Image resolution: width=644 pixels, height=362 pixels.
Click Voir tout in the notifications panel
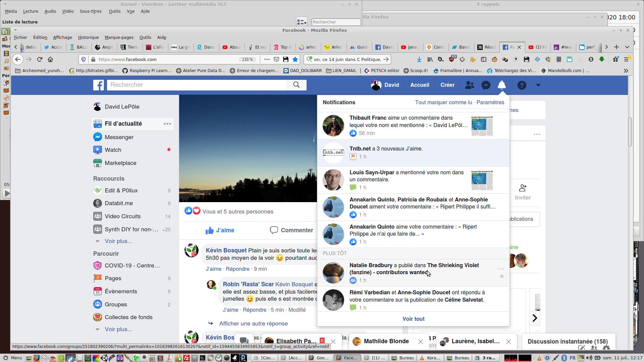413,319
